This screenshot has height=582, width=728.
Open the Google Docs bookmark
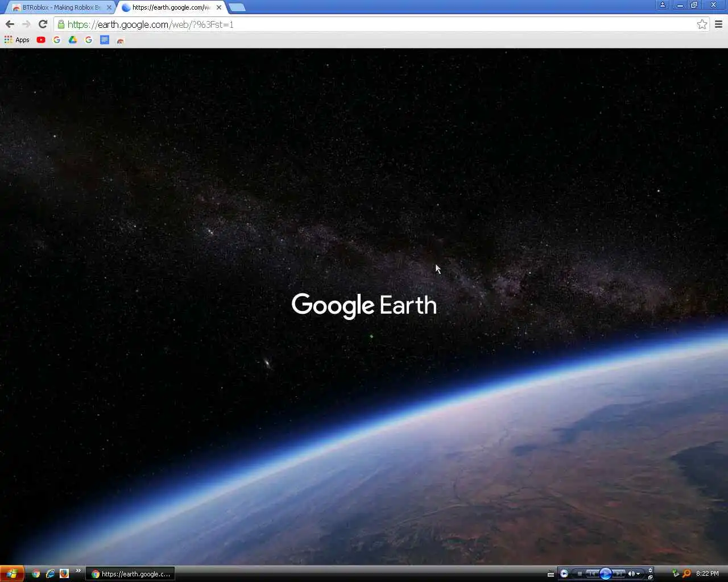(105, 40)
